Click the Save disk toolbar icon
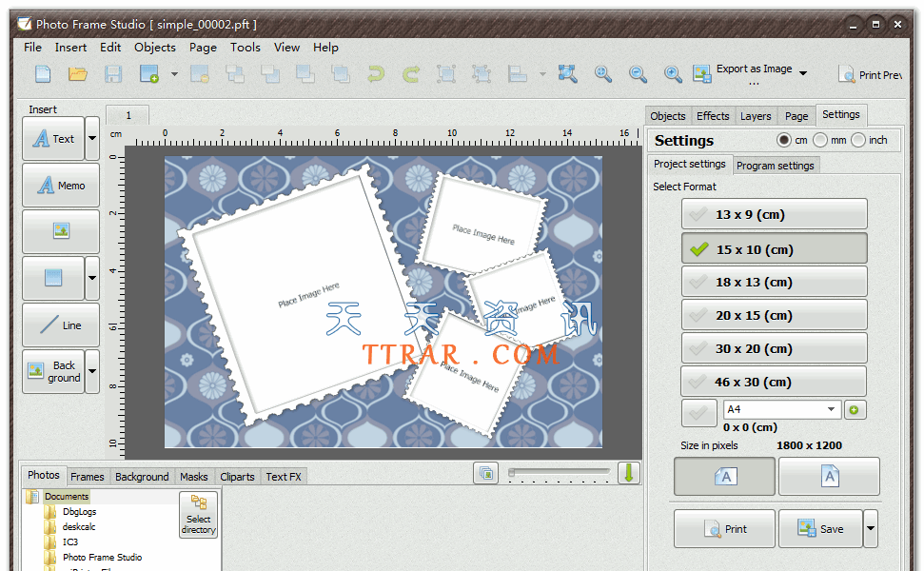Image resolution: width=924 pixels, height=571 pixels. (113, 74)
